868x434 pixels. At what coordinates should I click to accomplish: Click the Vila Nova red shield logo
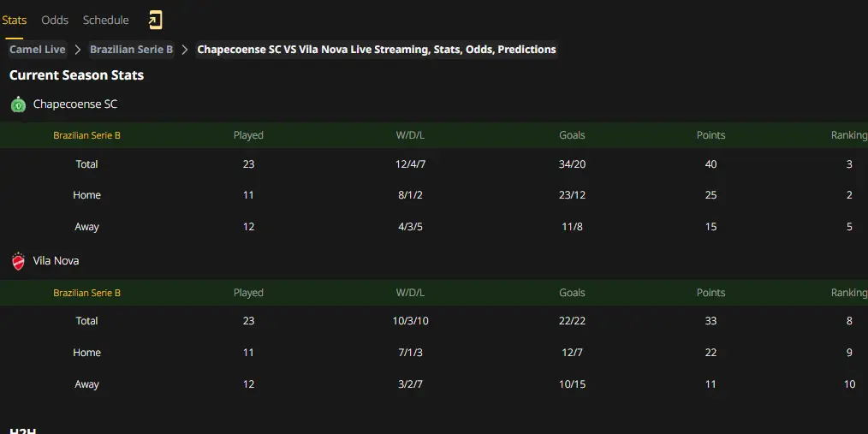(x=18, y=261)
